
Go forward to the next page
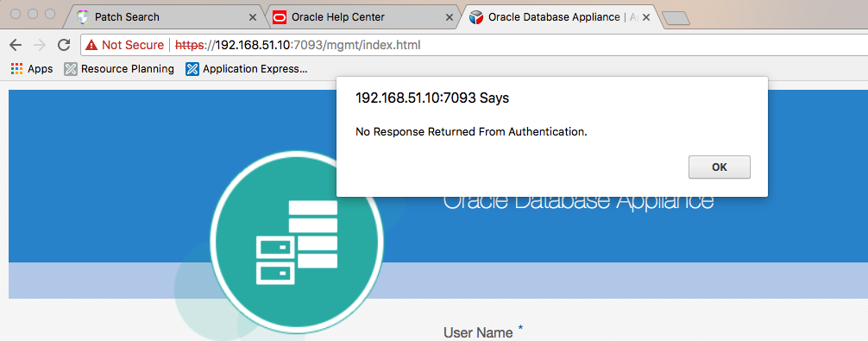pos(40,45)
